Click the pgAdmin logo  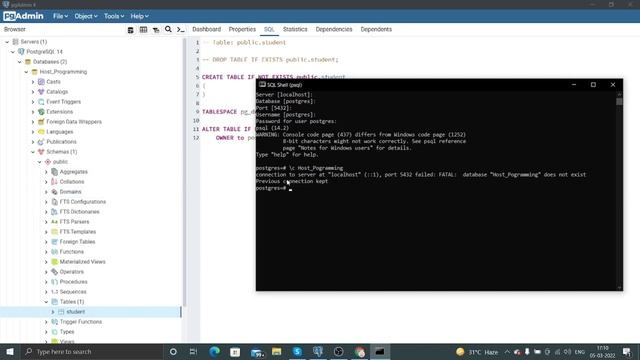(23, 16)
